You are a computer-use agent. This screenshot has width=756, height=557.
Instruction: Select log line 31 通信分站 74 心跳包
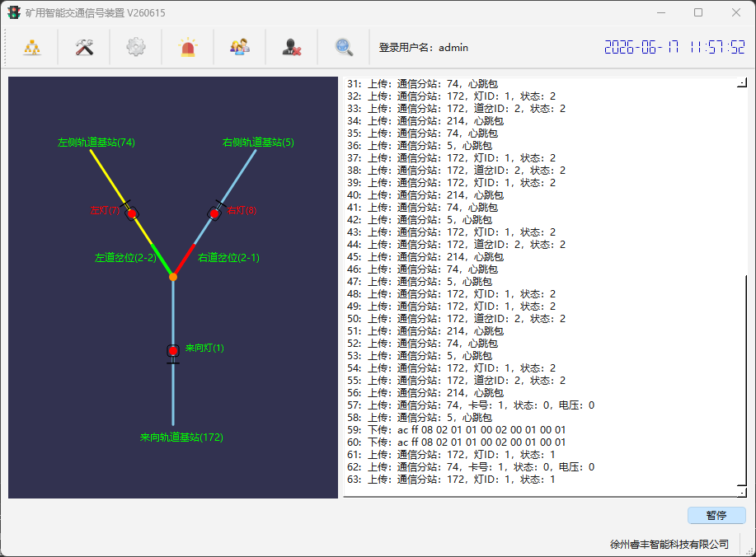click(422, 84)
